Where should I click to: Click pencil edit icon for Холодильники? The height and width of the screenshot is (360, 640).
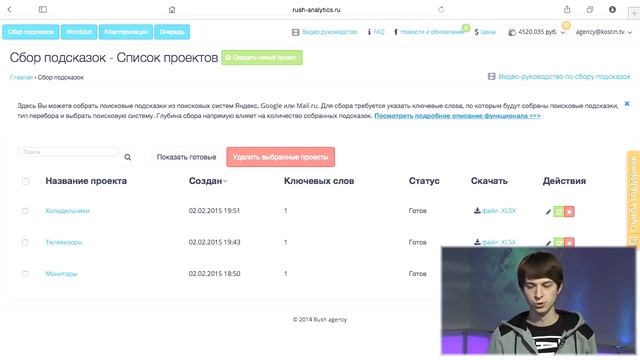coord(548,212)
